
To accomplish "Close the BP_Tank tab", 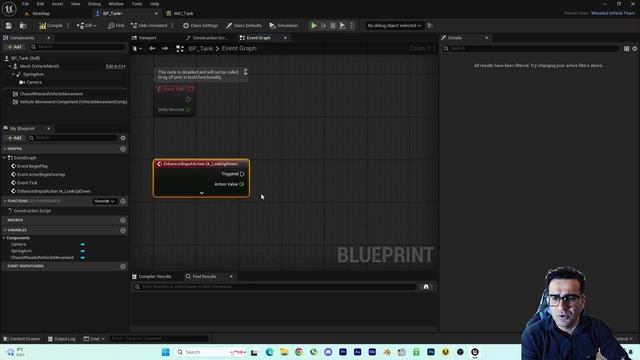I will click(x=156, y=13).
